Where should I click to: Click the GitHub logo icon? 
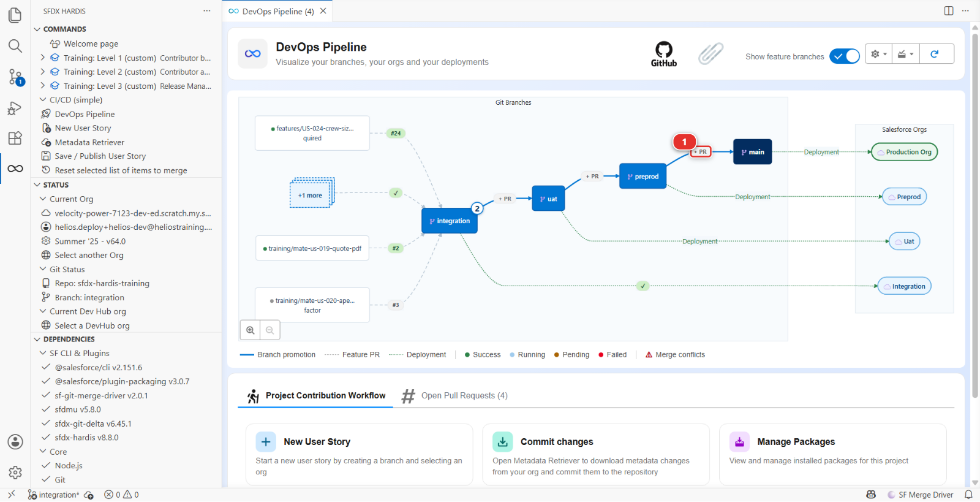664,54
